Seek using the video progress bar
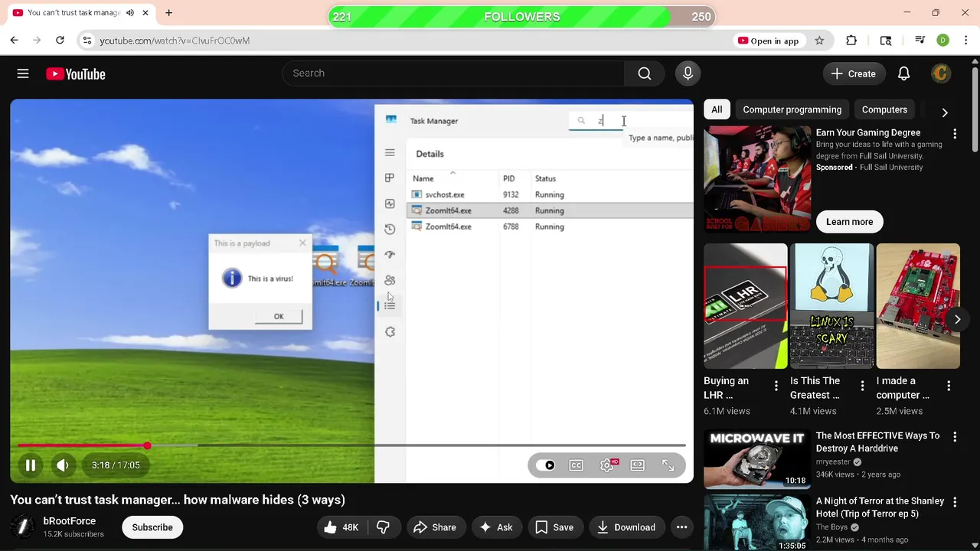The image size is (980, 551). 351,445
